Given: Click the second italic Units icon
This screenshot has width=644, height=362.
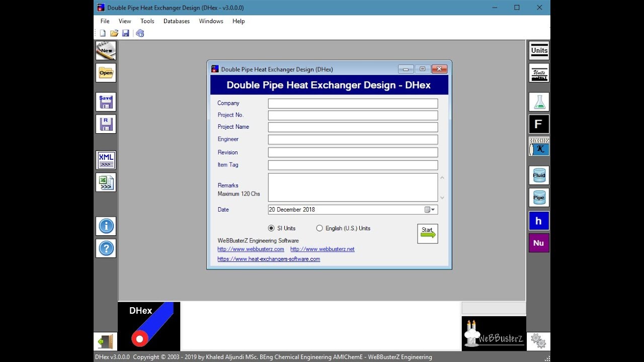Looking at the screenshot, I should tap(539, 73).
